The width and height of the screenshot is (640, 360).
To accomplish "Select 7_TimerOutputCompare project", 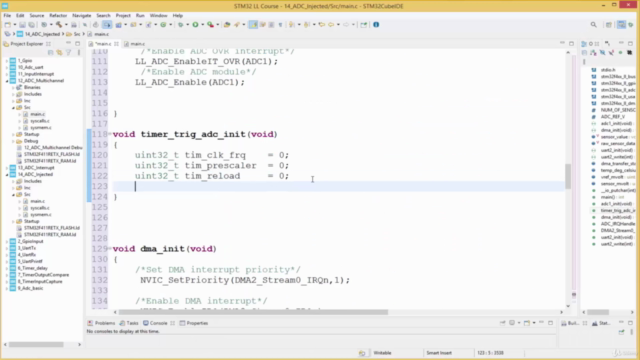I will click(x=43, y=275).
